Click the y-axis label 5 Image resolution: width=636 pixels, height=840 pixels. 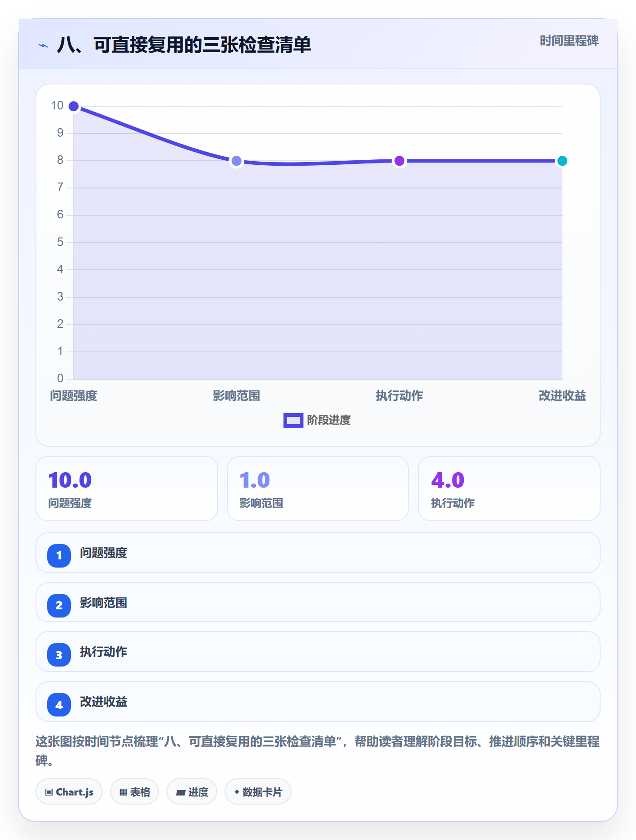[60, 242]
